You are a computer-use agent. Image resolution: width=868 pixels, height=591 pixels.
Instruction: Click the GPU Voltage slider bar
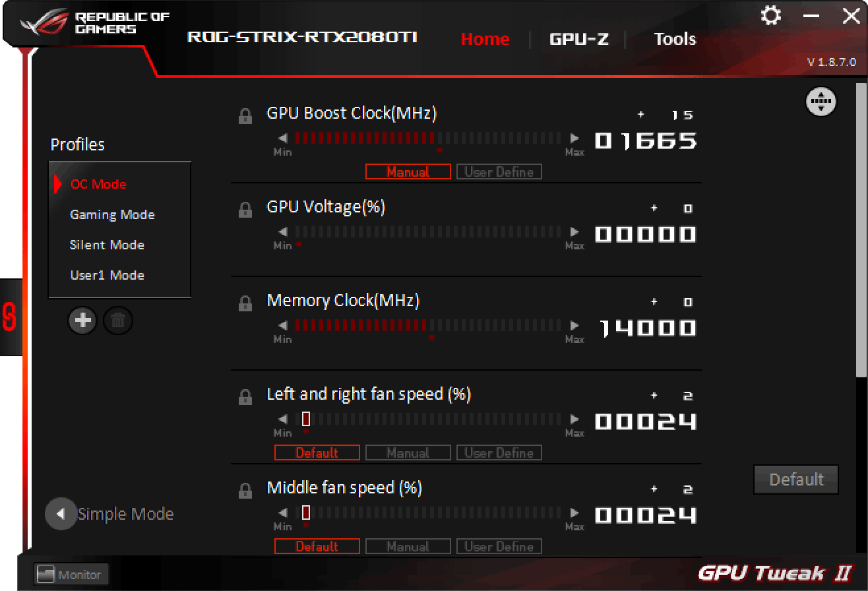(429, 232)
